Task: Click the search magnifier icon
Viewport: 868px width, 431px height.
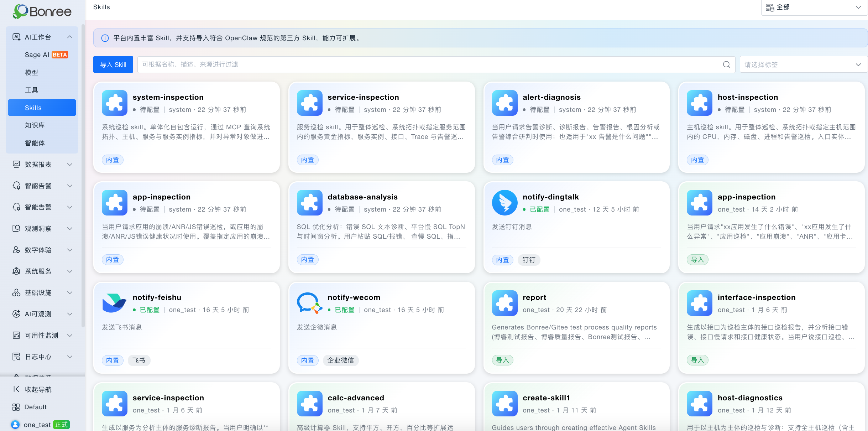Action: (726, 64)
